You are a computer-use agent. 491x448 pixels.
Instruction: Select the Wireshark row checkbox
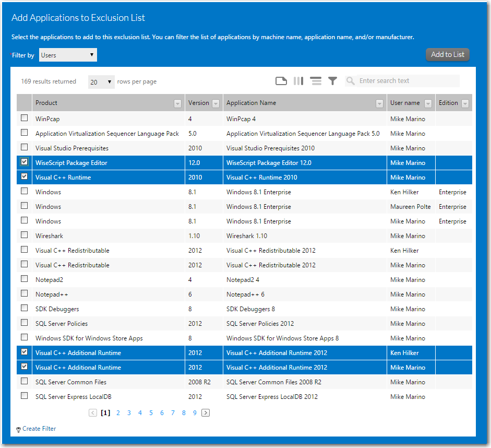click(x=24, y=235)
